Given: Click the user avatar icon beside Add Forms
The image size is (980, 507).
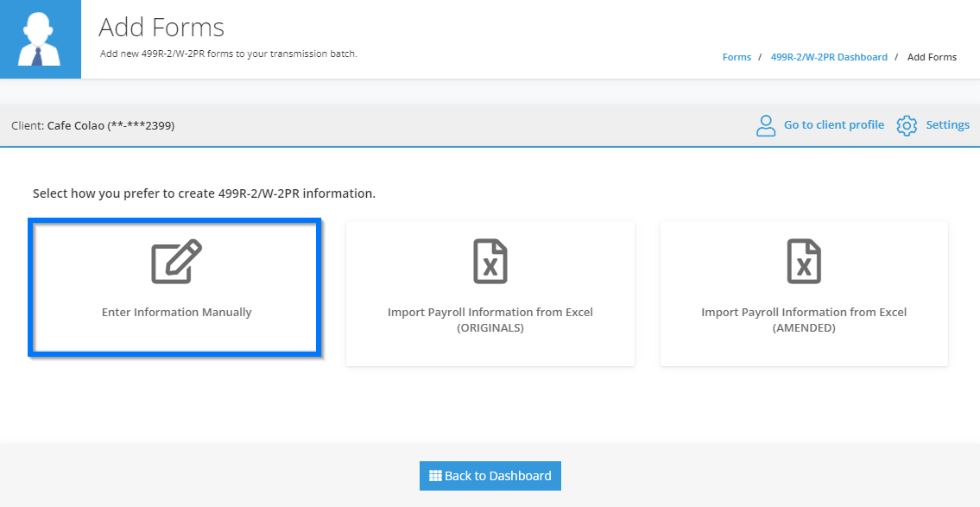Looking at the screenshot, I should point(40,39).
